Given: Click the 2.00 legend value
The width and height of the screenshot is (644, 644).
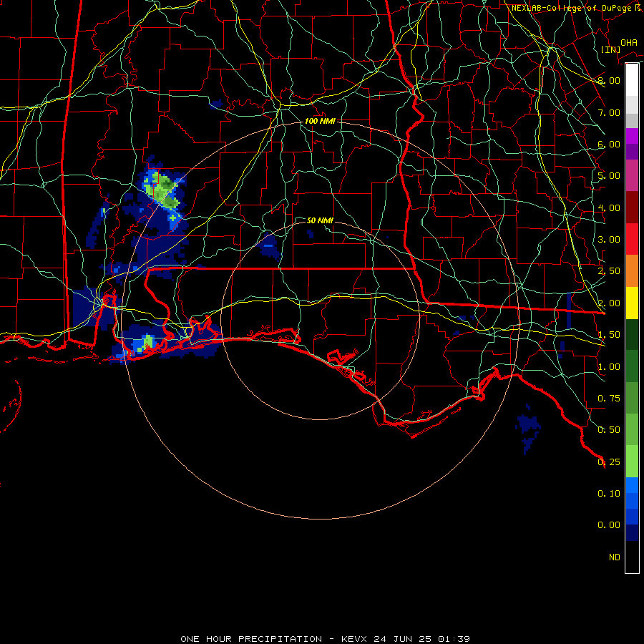Looking at the screenshot, I should coord(609,303).
